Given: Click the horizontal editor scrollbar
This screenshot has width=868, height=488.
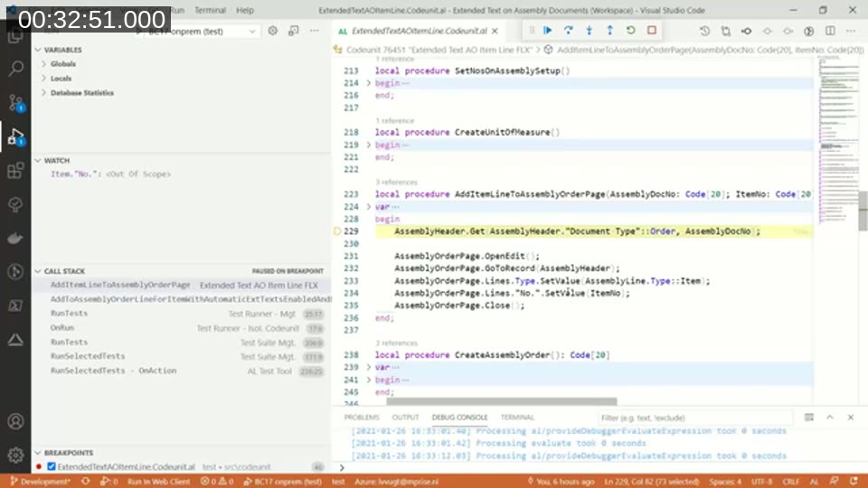Looking at the screenshot, I should coord(502,401).
